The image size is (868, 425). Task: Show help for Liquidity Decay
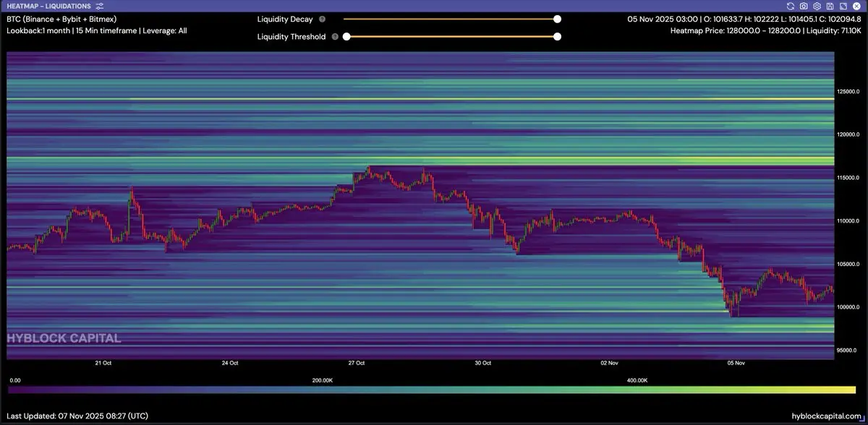[x=322, y=20]
